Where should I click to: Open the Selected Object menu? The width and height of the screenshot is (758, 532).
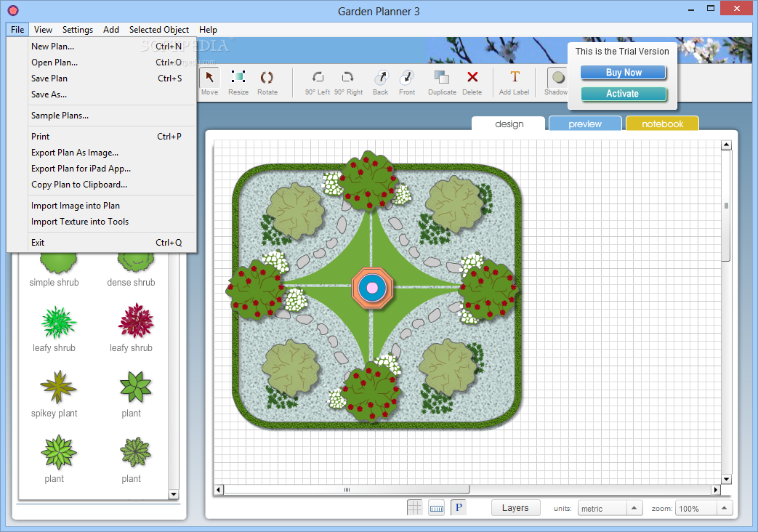point(159,30)
